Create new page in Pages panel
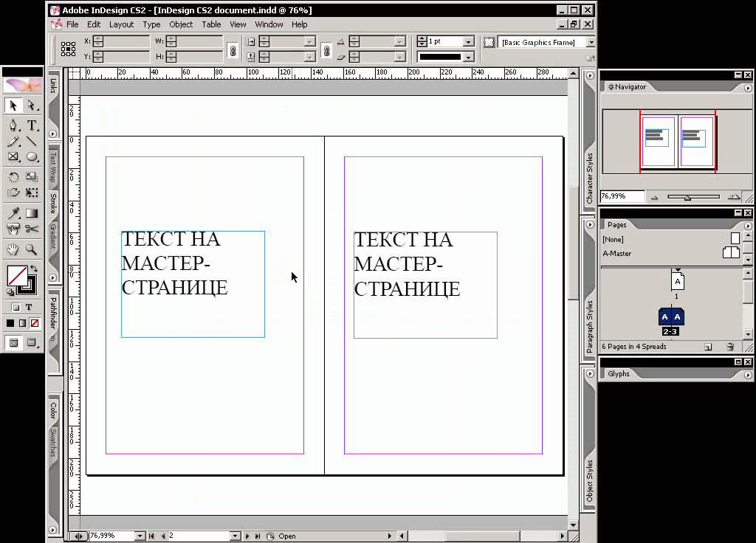 click(x=708, y=347)
